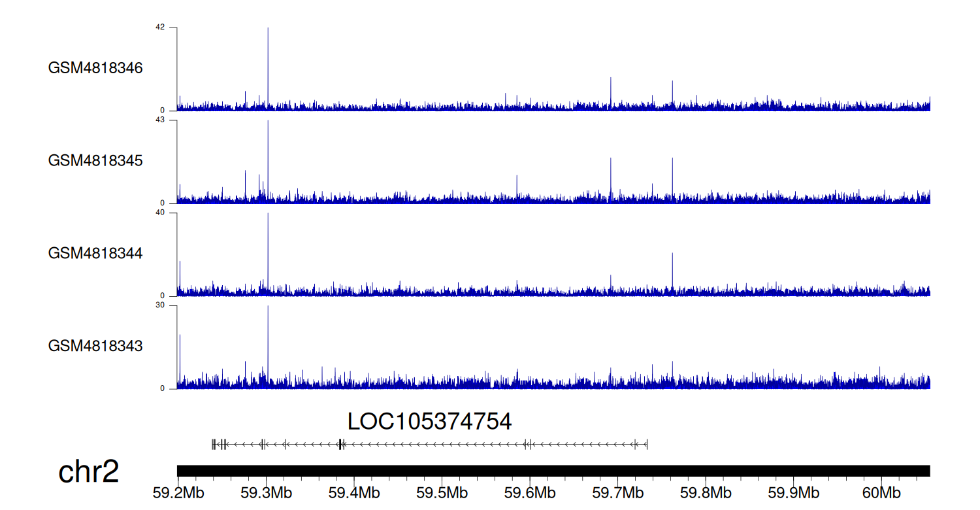This screenshot has width=980, height=510.
Task: Click the GSM4818344 track name
Action: click(95, 253)
